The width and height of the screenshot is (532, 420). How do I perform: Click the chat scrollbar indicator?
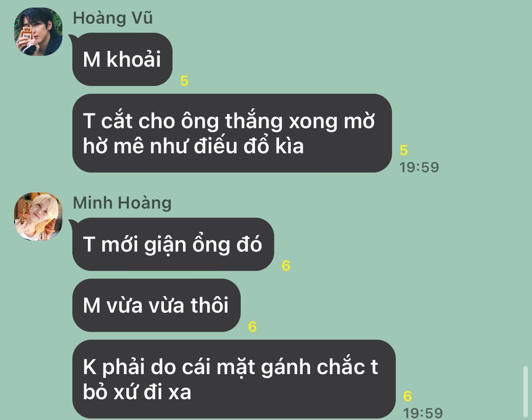click(525, 391)
